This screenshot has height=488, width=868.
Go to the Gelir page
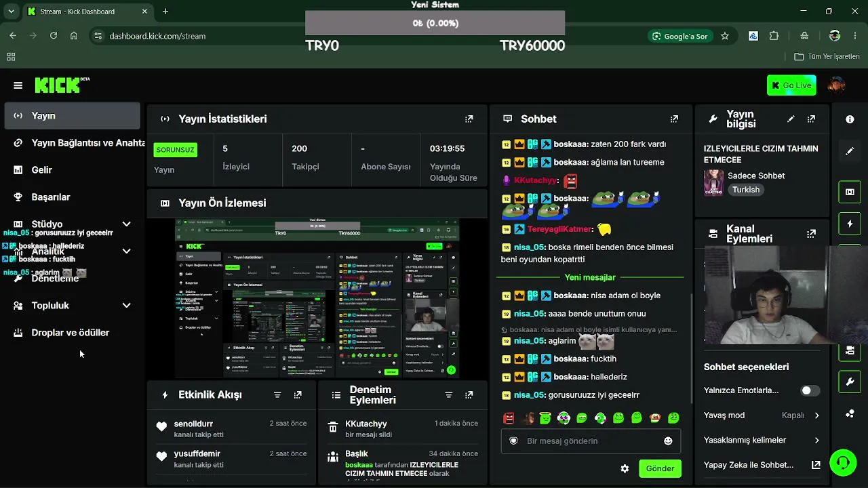click(x=72, y=170)
